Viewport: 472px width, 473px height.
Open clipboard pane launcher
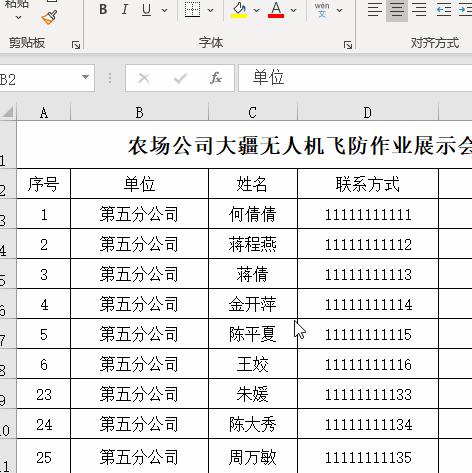(76, 45)
